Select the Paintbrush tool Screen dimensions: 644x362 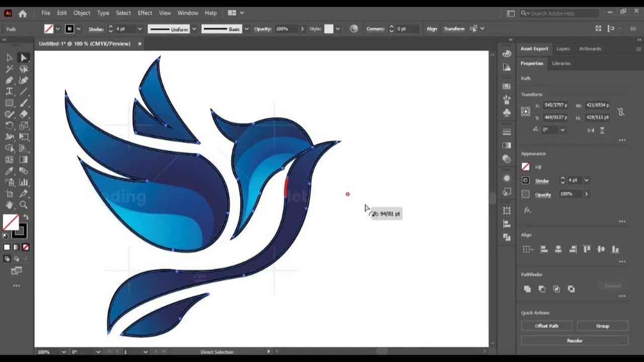24,103
